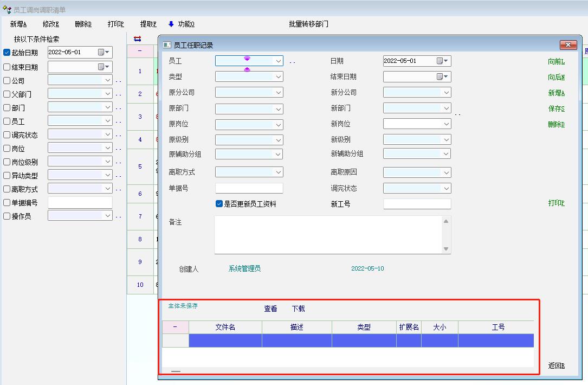
Task: Toggle 是否更新员工资料 checkbox
Action: [219, 204]
